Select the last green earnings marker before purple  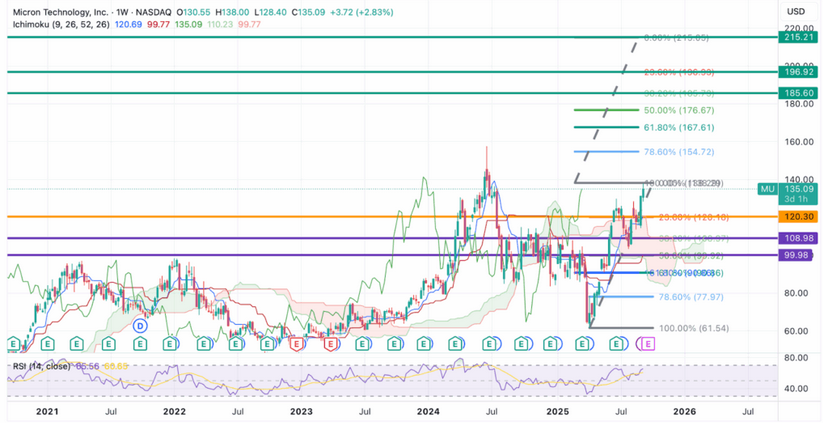click(x=615, y=343)
